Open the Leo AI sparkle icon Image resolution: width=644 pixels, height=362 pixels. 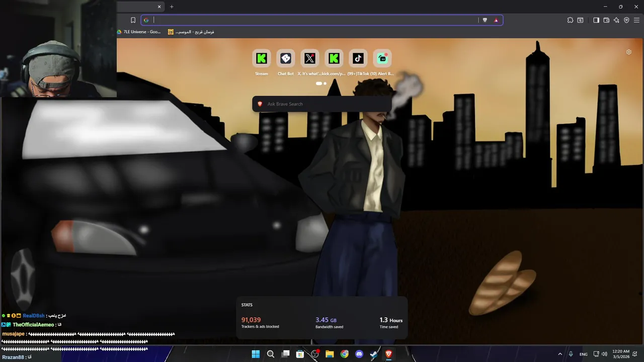[x=616, y=20]
